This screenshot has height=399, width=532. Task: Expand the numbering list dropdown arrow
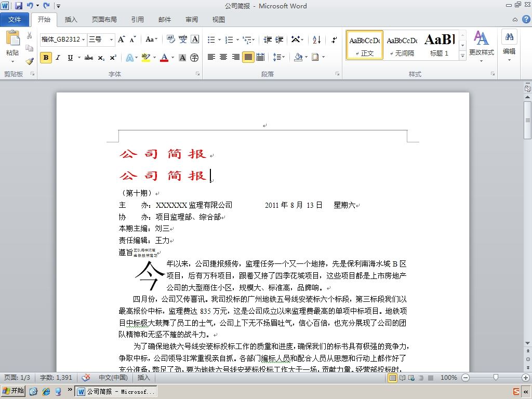point(237,39)
